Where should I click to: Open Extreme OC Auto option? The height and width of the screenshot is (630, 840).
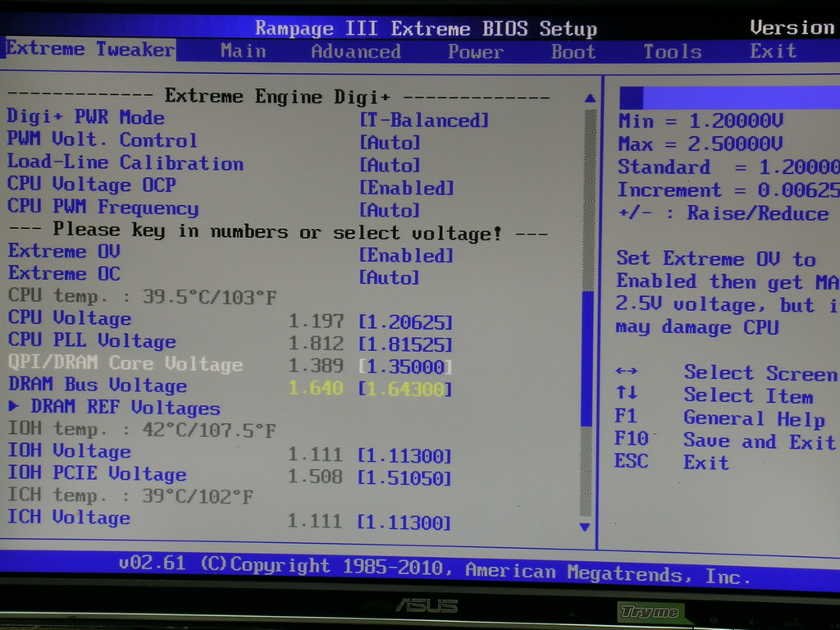tap(389, 277)
